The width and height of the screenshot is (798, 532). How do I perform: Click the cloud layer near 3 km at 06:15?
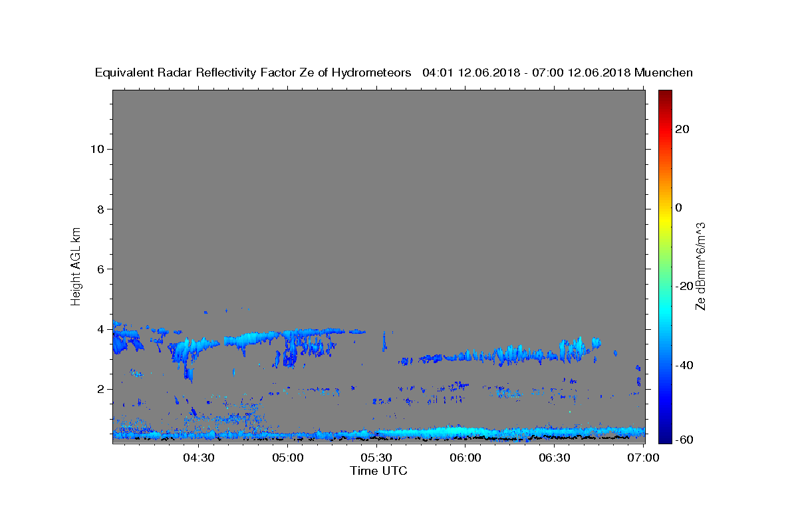510,354
